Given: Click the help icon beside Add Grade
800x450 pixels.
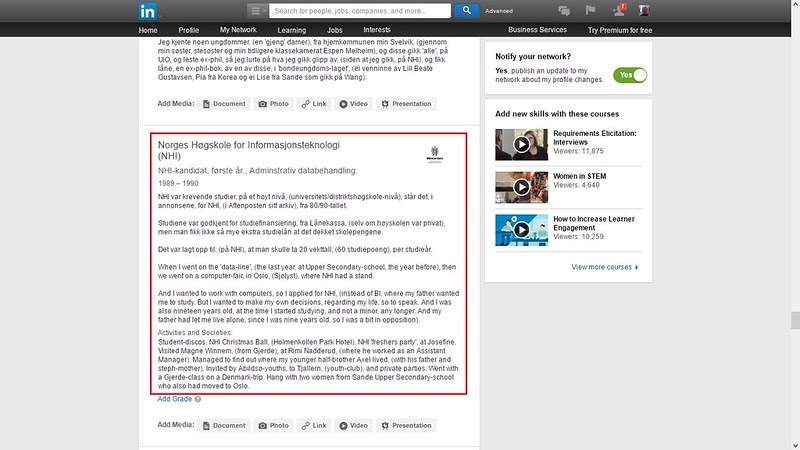Looking at the screenshot, I should (198, 399).
